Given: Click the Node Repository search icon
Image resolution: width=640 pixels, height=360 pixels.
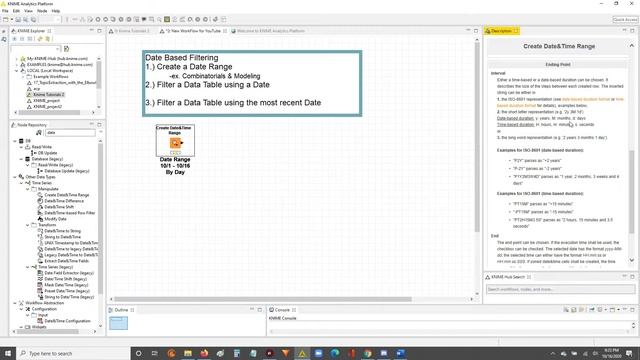Looking at the screenshot, I should coord(40,133).
